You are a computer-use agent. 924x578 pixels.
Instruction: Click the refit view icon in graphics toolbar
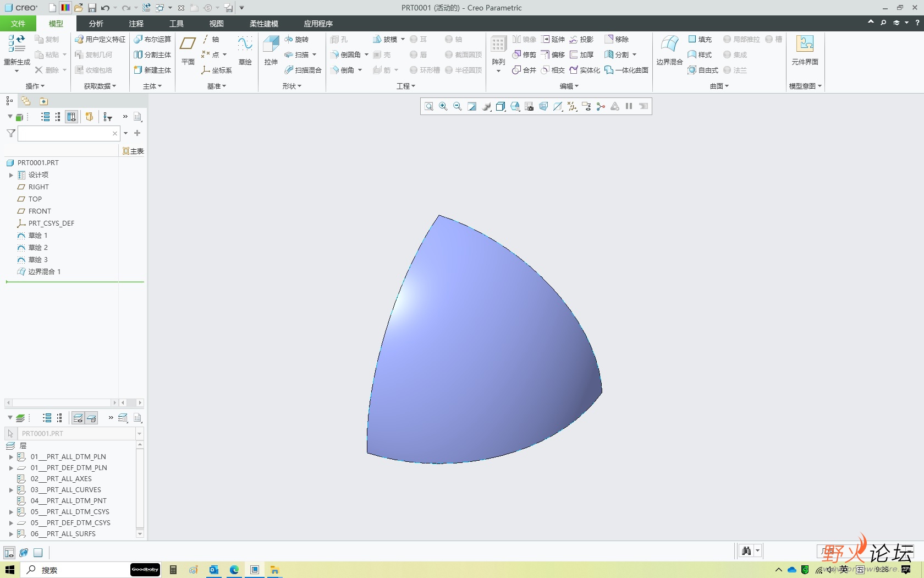tap(429, 107)
